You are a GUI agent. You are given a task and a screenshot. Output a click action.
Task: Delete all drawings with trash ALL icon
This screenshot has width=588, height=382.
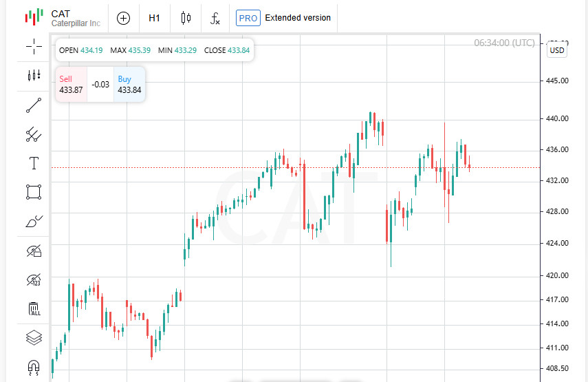tap(34, 309)
